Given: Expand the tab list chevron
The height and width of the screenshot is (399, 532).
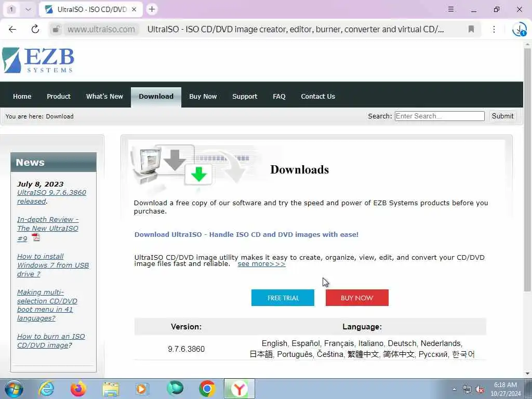Looking at the screenshot, I should 28,9.
